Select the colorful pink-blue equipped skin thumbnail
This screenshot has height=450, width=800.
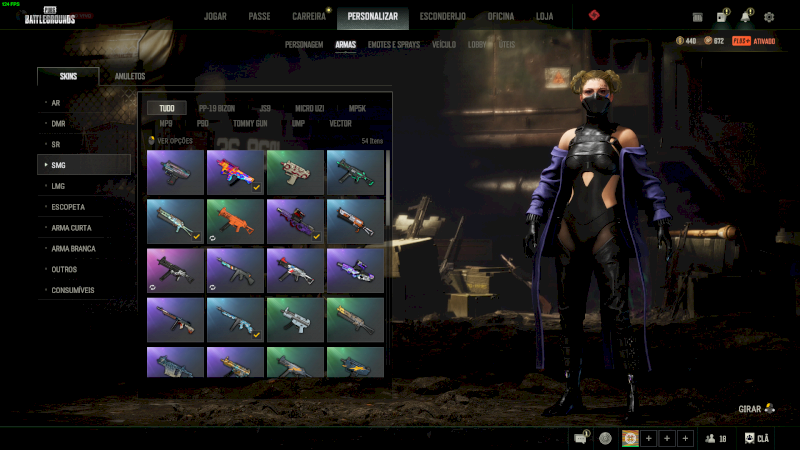tap(235, 172)
